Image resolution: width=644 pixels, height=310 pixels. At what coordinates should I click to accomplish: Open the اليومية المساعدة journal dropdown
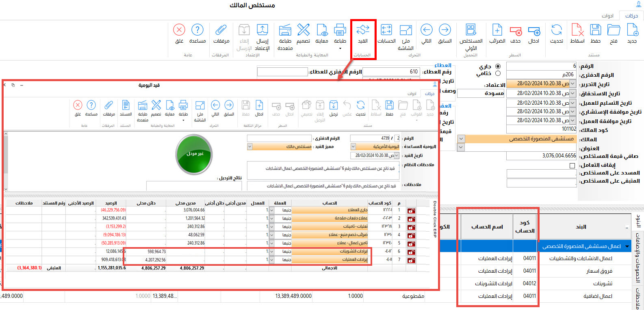coord(353,146)
